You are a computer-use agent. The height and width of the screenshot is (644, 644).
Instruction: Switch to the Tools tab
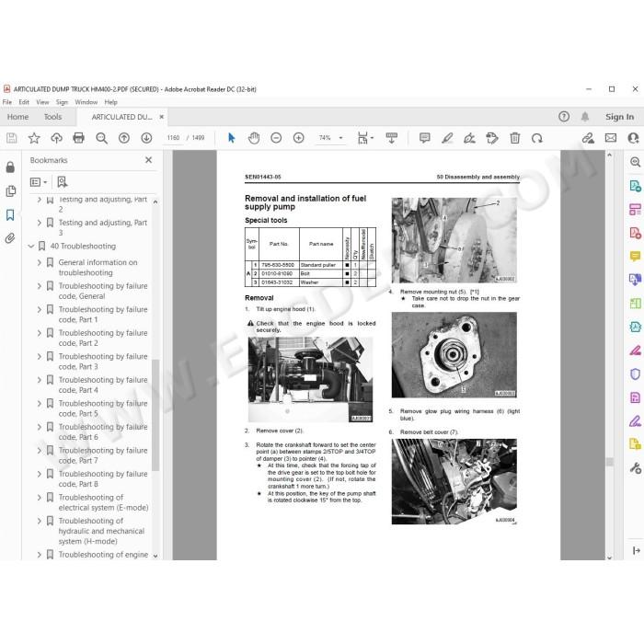tap(53, 117)
